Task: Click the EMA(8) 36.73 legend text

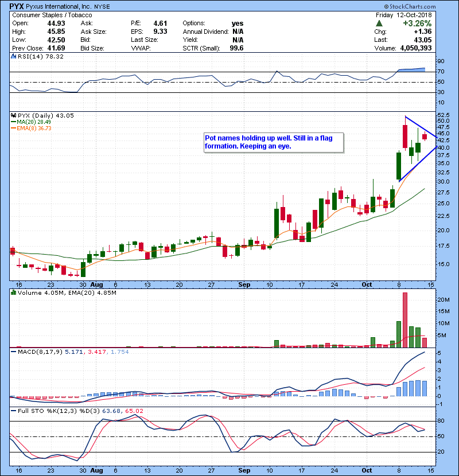Action: (x=34, y=128)
